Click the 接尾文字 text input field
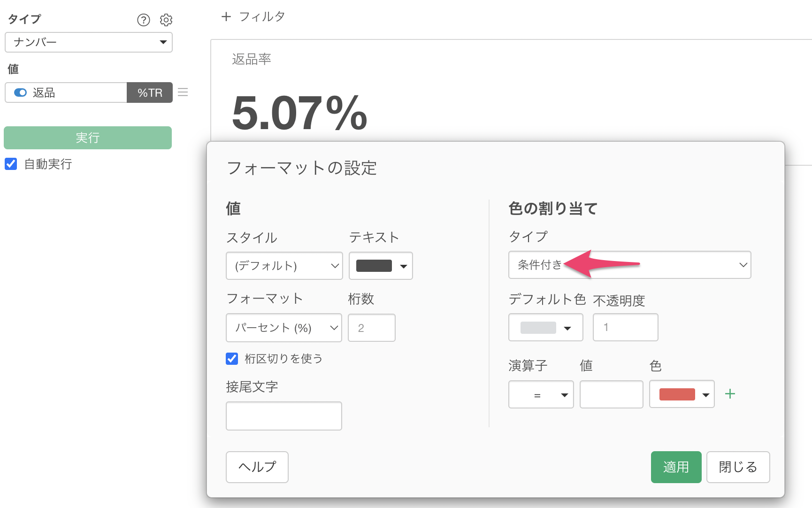The image size is (812, 508). tap(283, 416)
